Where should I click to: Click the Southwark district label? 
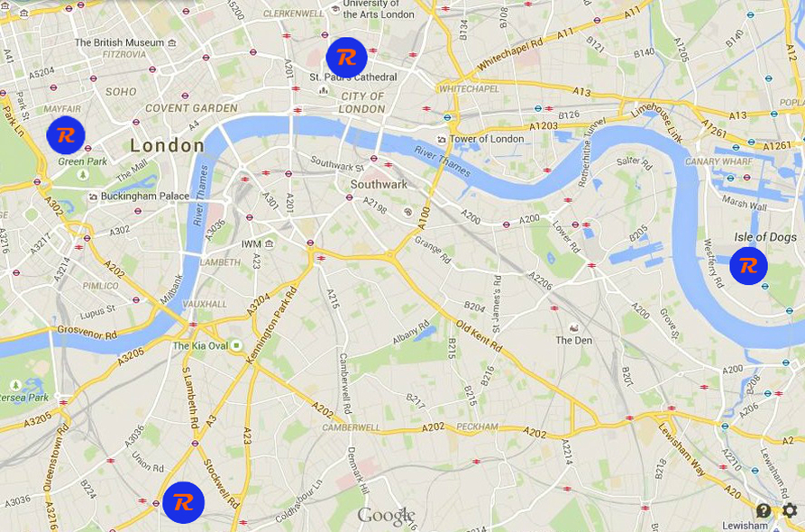pos(379,184)
